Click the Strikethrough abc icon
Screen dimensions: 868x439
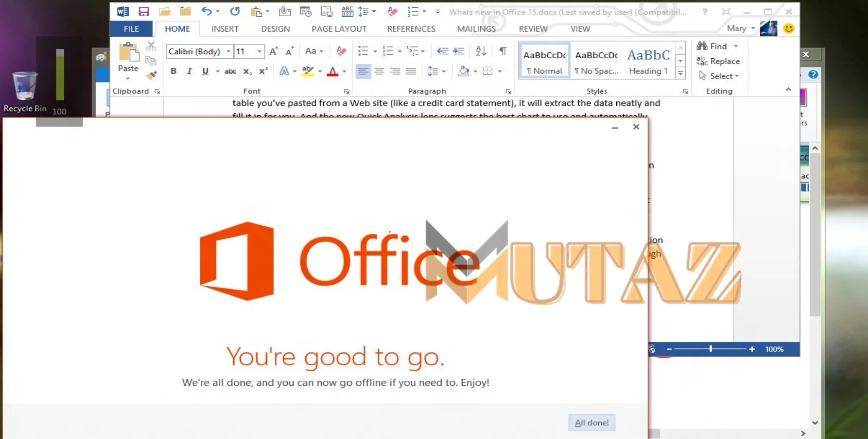tap(230, 72)
